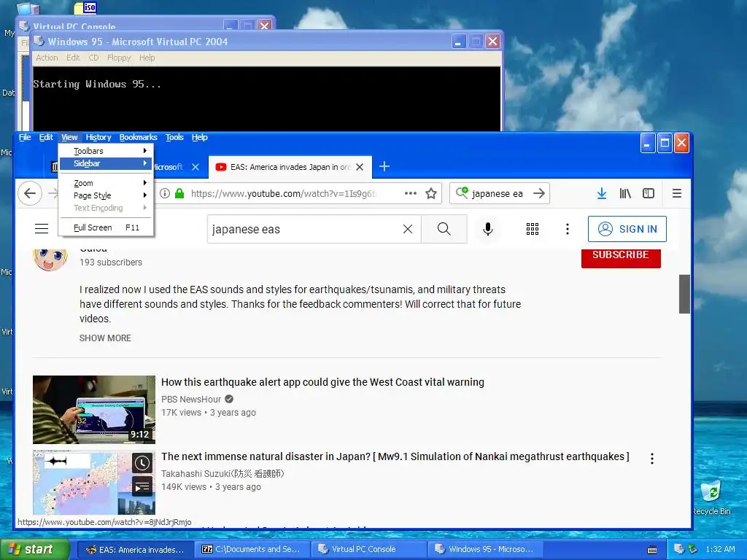
Task: Click Watch later clock on Nankai video thumbnail
Action: pos(142,463)
